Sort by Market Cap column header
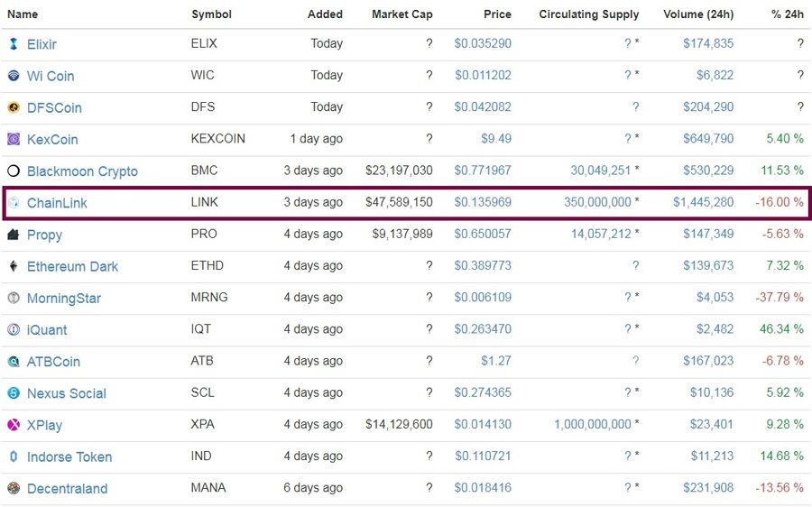This screenshot has width=812, height=507. pos(401,14)
